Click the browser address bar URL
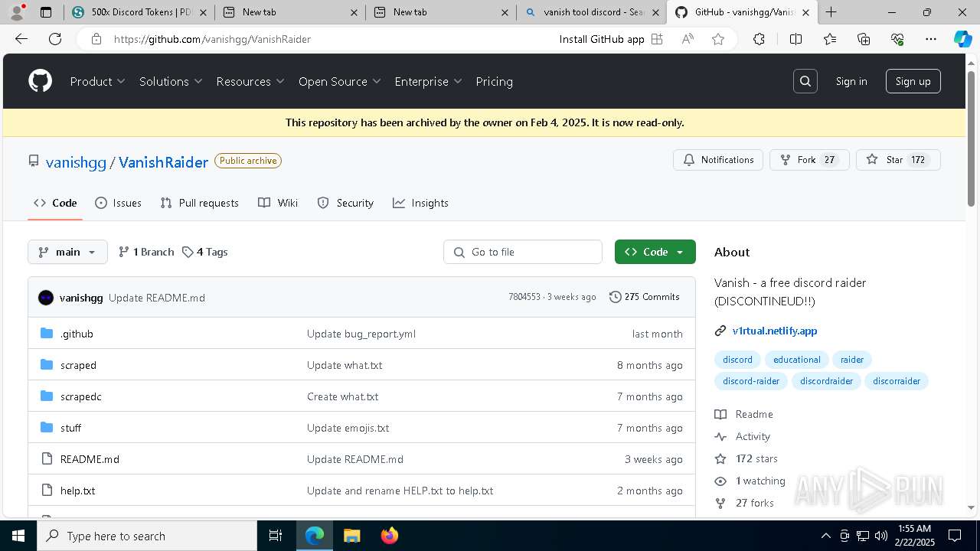Screen dimensions: 980x551 tap(212, 39)
